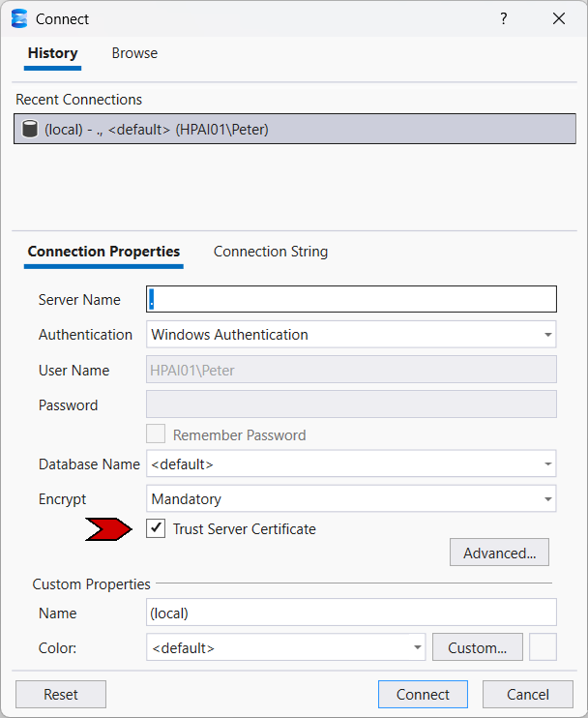
Task: Click the Reset button
Action: pos(61,694)
